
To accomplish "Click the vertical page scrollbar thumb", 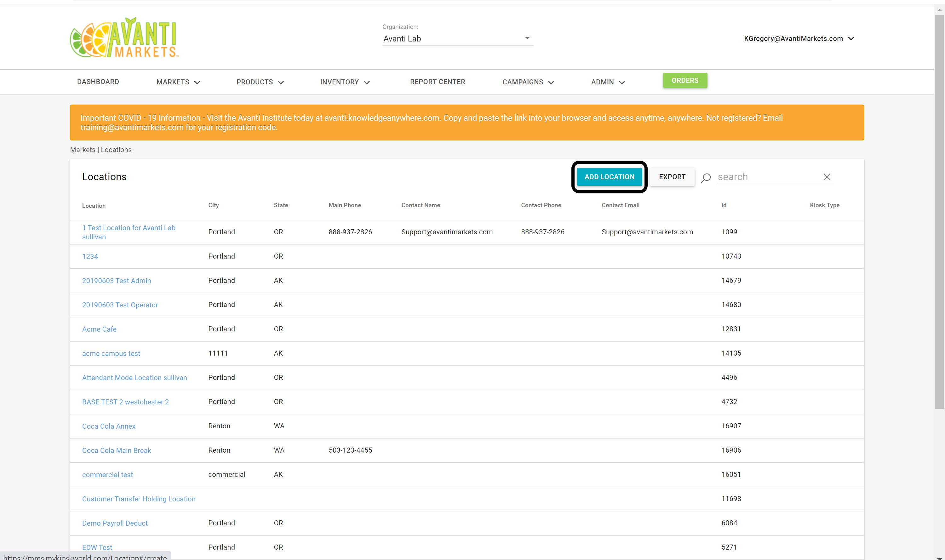I will 939,211.
